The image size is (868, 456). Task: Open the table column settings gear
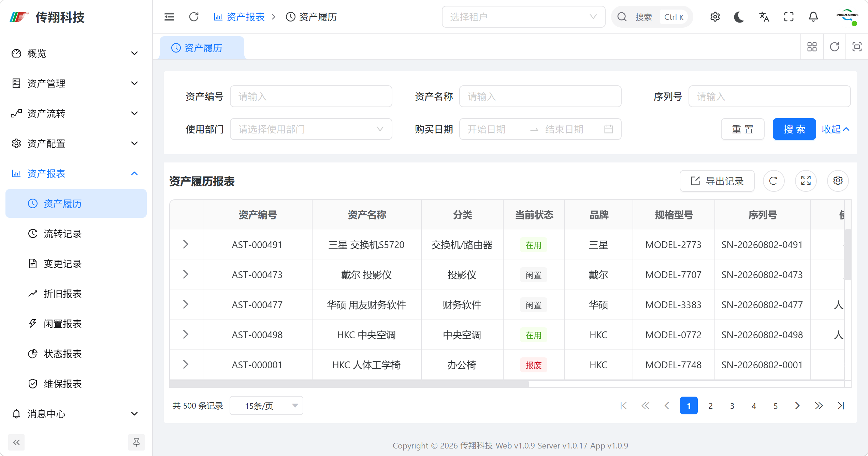(x=838, y=181)
